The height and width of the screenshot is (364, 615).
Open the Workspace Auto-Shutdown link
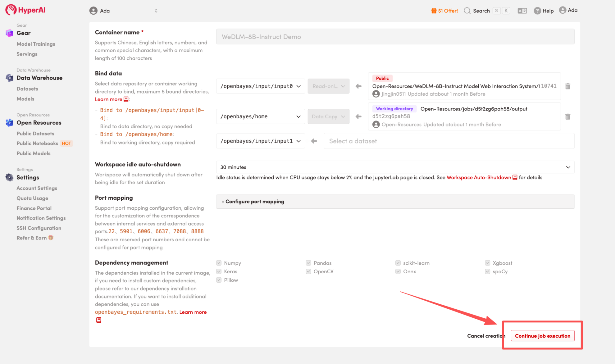tap(479, 177)
